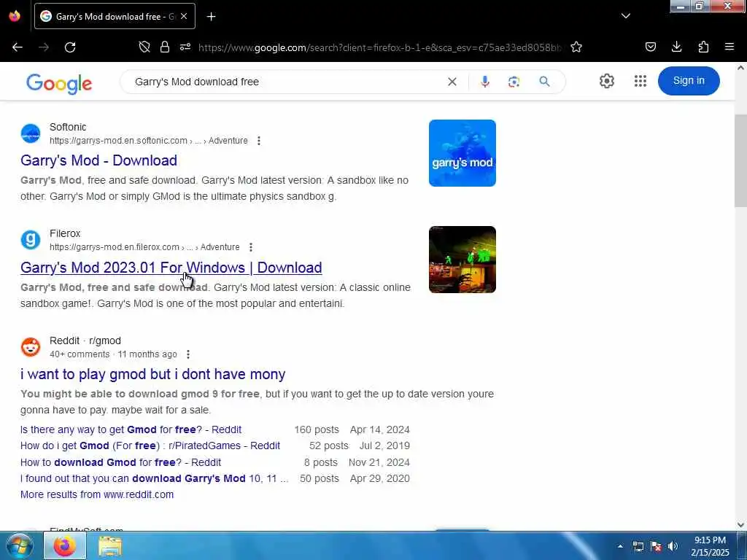Click More results from www.reddit.com
Viewport: 747px width, 560px height.
97,494
